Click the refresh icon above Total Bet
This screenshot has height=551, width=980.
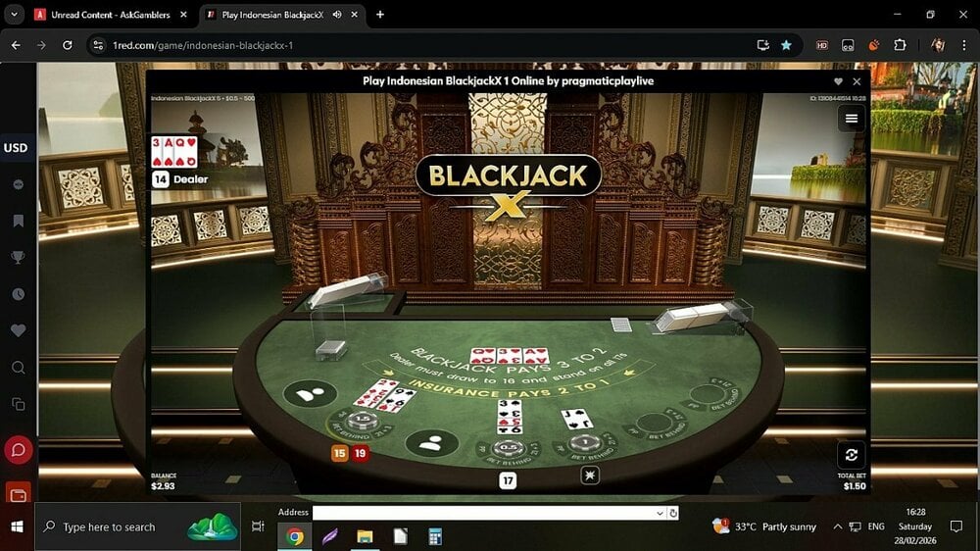[851, 455]
